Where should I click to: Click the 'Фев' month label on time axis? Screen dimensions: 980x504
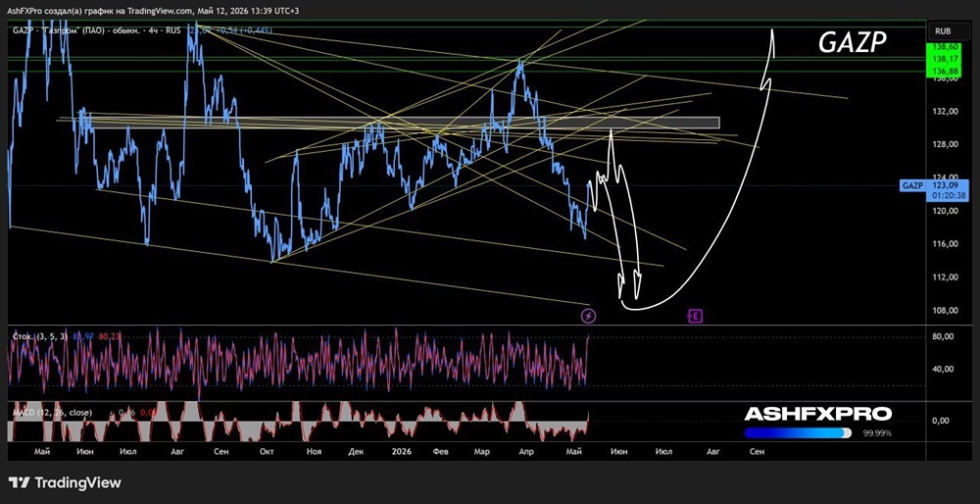pyautogui.click(x=441, y=450)
